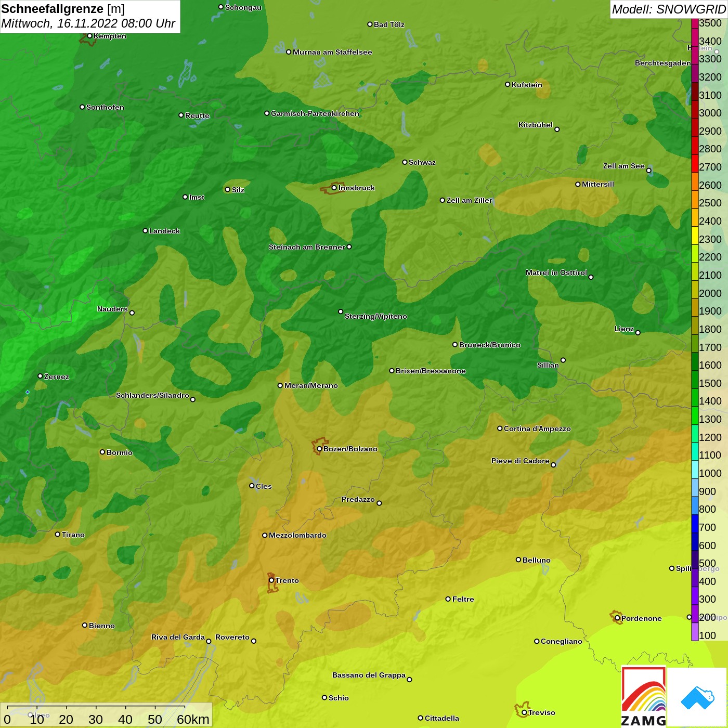
Task: Click the Schwaz location dot
Action: [x=405, y=162]
